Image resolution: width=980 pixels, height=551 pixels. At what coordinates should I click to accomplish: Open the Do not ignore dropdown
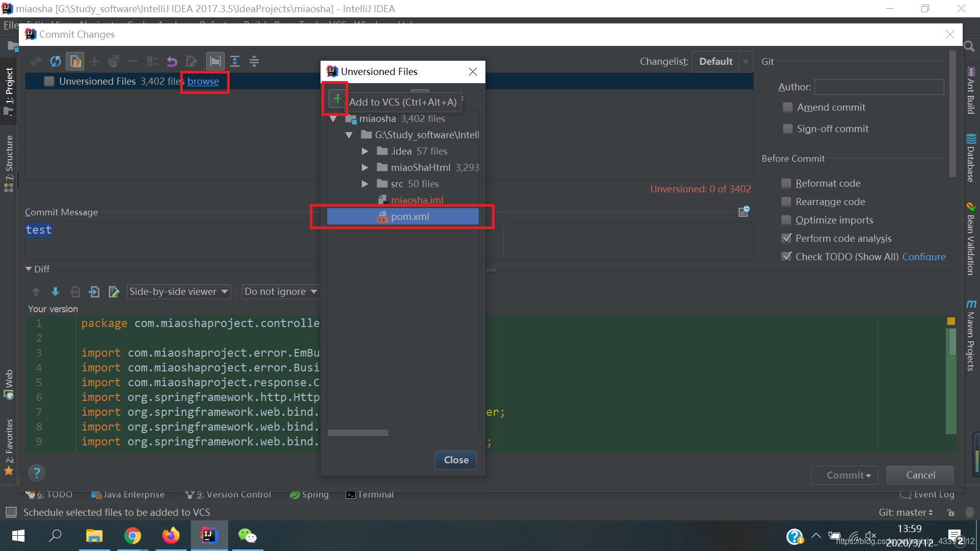281,291
